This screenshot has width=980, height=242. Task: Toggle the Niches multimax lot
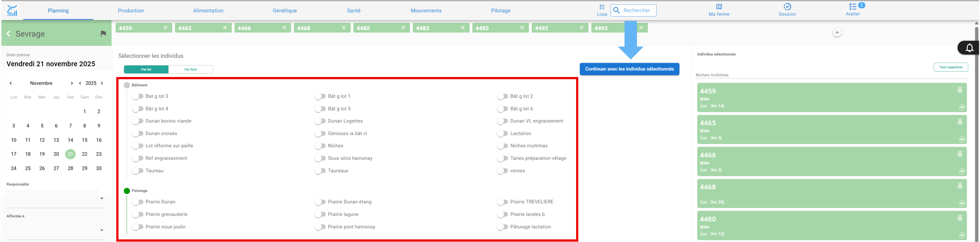pyautogui.click(x=503, y=146)
